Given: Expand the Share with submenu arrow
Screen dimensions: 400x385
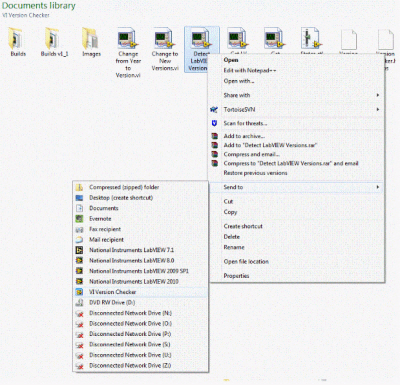Looking at the screenshot, I should click(378, 95).
